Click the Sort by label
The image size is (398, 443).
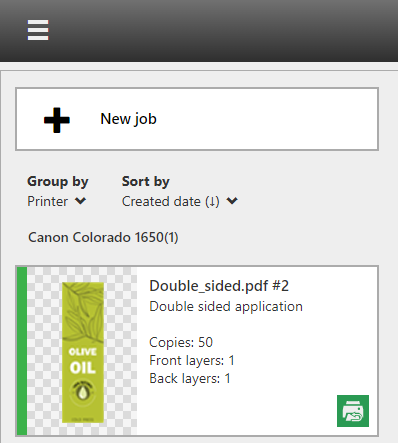[x=146, y=182]
